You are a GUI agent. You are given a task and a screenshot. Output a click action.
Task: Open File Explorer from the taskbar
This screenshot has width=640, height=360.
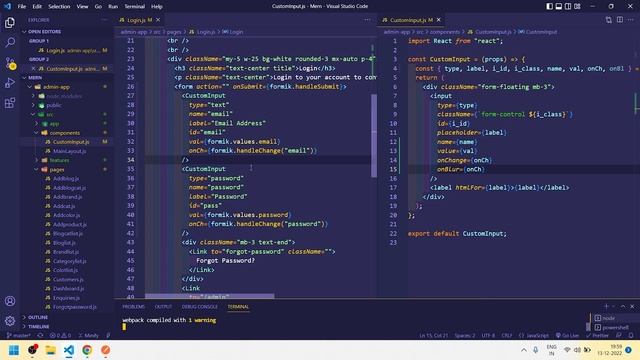(x=51, y=350)
